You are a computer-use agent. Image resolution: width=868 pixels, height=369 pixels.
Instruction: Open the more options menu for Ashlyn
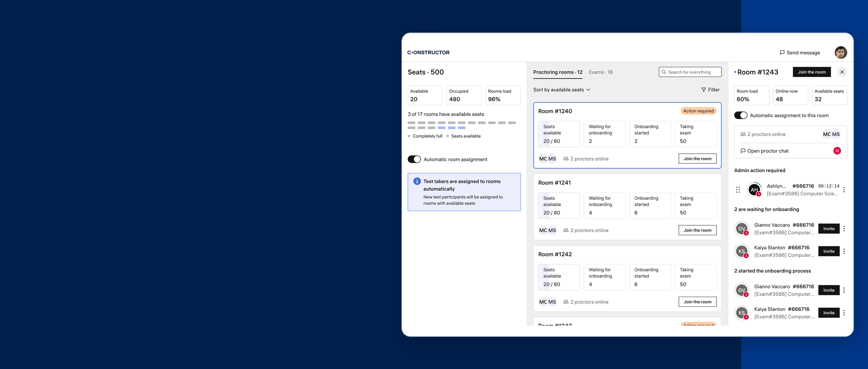point(844,190)
